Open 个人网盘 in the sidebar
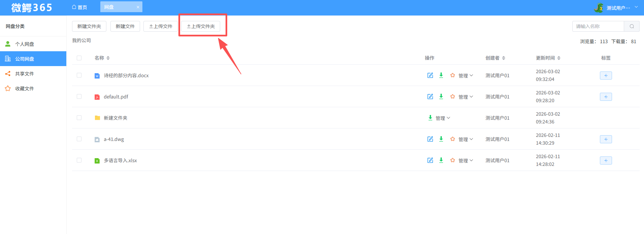 pos(33,44)
